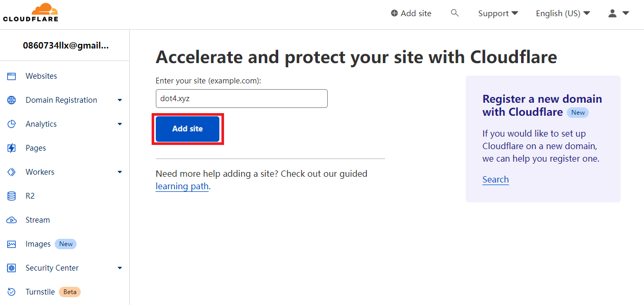The width and height of the screenshot is (644, 305).
Task: Open search via magnifier icon
Action: pos(455,13)
